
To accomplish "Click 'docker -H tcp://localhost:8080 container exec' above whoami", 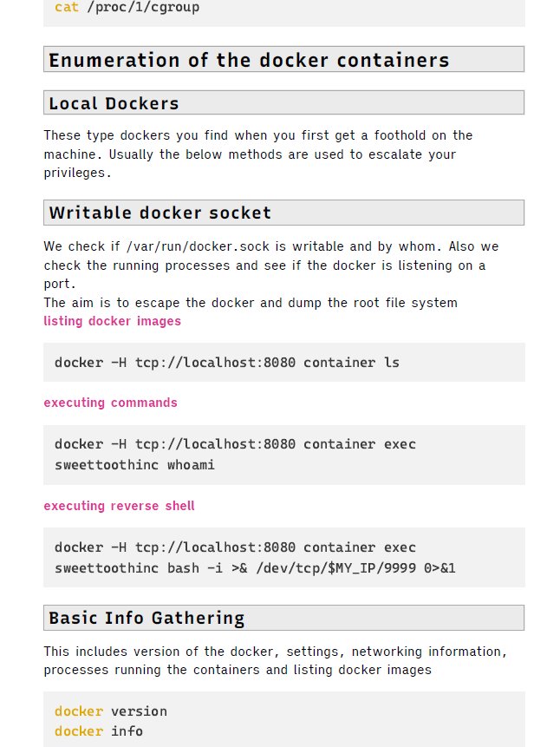I will (235, 444).
